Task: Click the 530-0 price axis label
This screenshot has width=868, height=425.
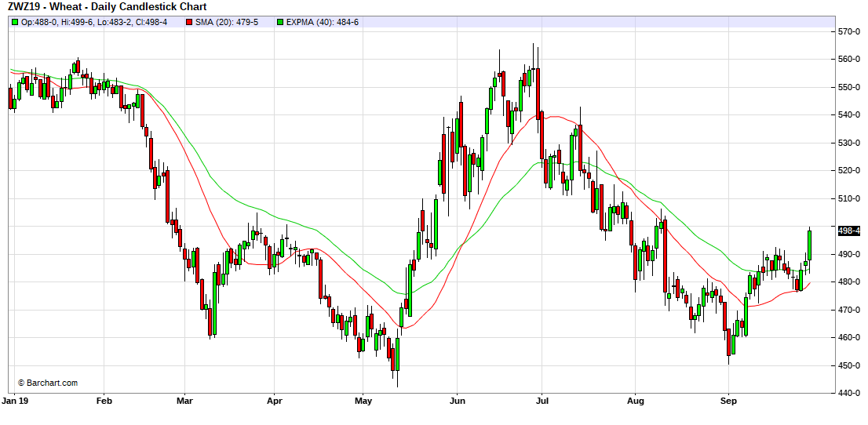Action: point(849,143)
